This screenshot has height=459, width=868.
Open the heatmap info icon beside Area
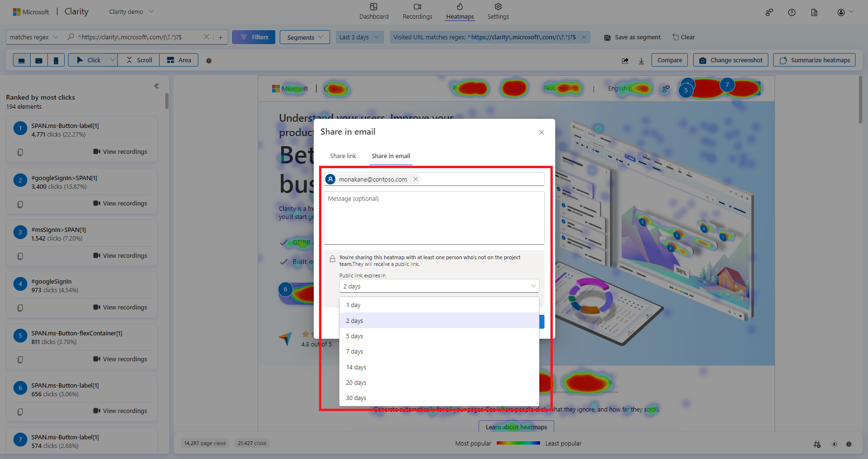click(209, 60)
